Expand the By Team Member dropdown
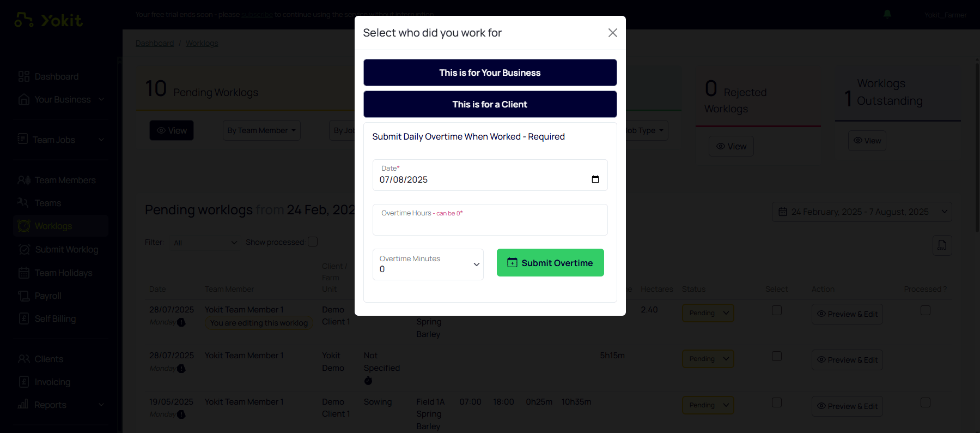 [x=261, y=130]
